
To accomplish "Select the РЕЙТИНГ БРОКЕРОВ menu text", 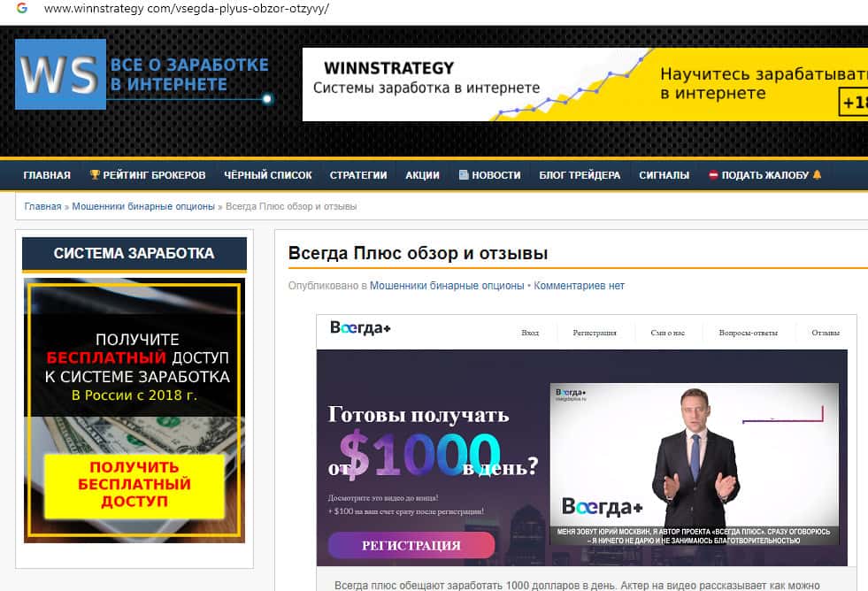I will tap(154, 175).
